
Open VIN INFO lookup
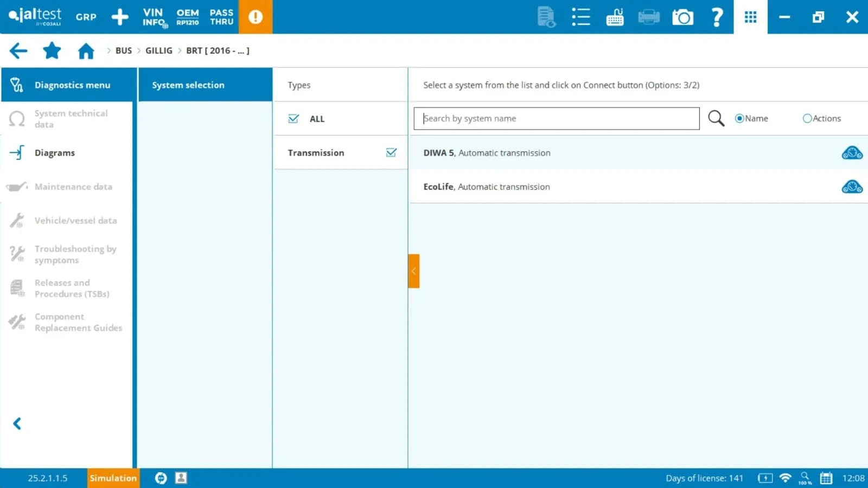click(154, 17)
